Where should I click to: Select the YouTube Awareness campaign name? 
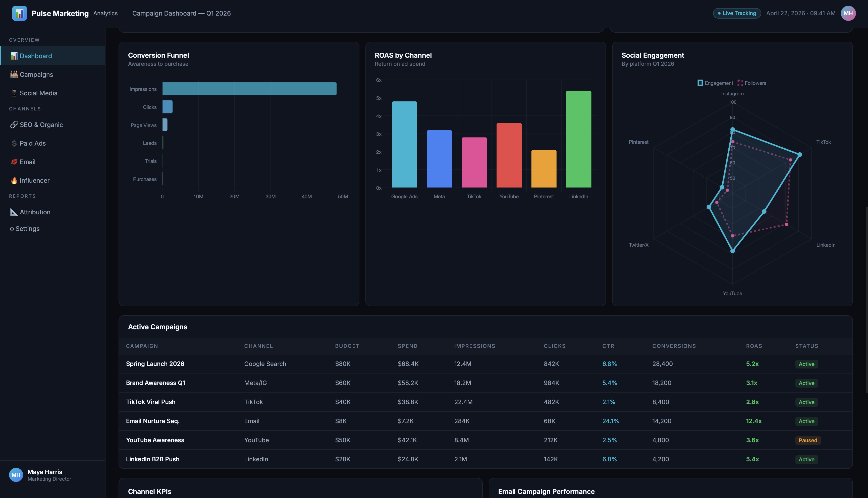click(x=155, y=440)
